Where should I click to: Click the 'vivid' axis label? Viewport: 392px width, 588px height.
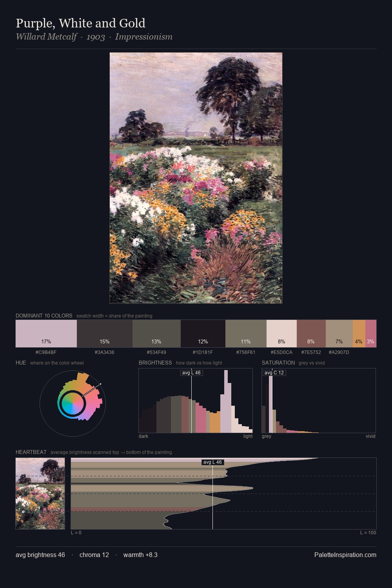(370, 436)
